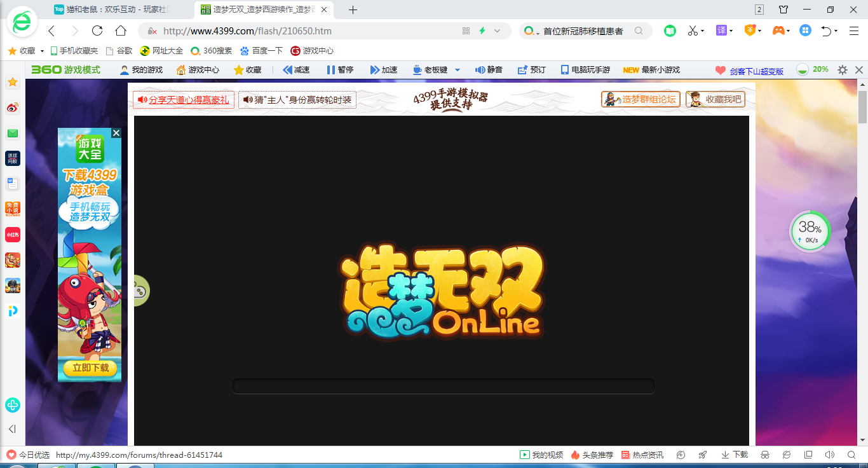
Task: Click the sidebar favorites star icon
Action: (x=13, y=83)
